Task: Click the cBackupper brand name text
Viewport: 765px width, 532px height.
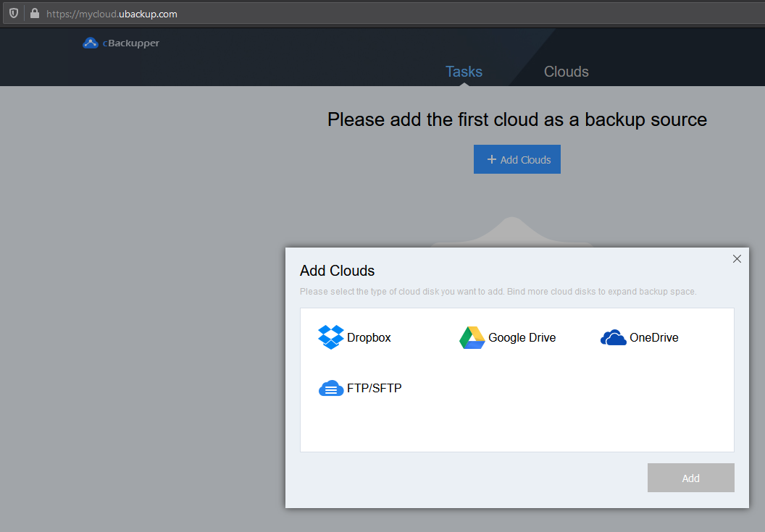Action: 130,43
